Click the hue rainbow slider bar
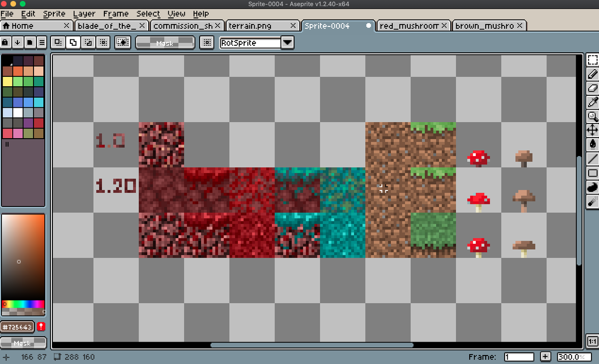The width and height of the screenshot is (599, 364). tap(23, 304)
